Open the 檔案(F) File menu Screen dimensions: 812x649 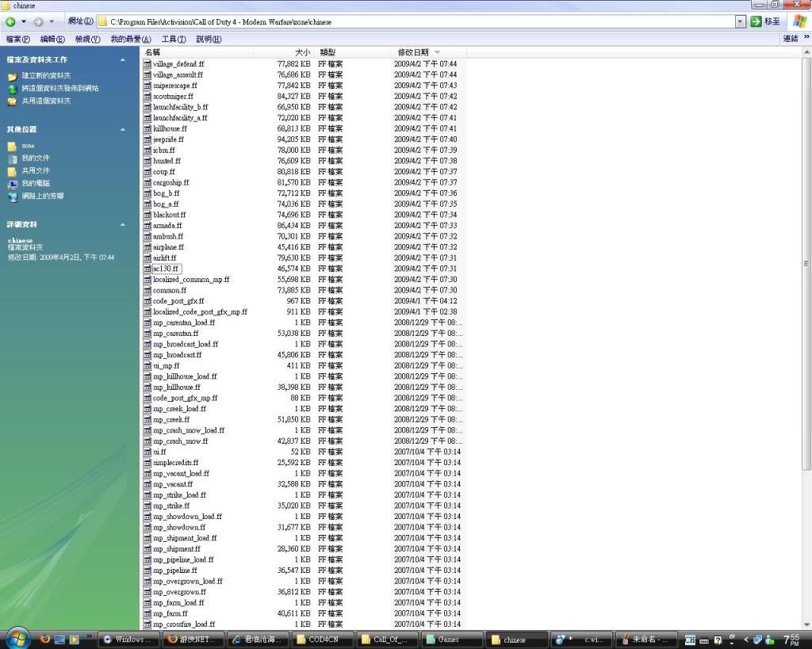pos(17,39)
